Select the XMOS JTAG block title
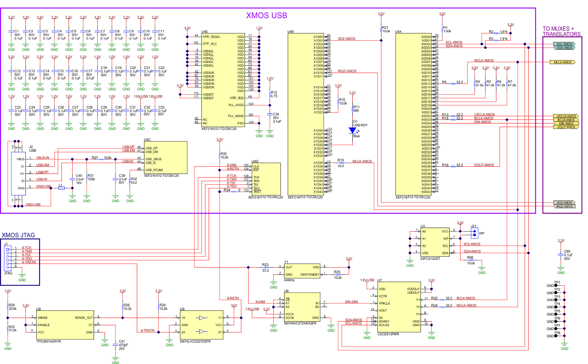 point(18,235)
